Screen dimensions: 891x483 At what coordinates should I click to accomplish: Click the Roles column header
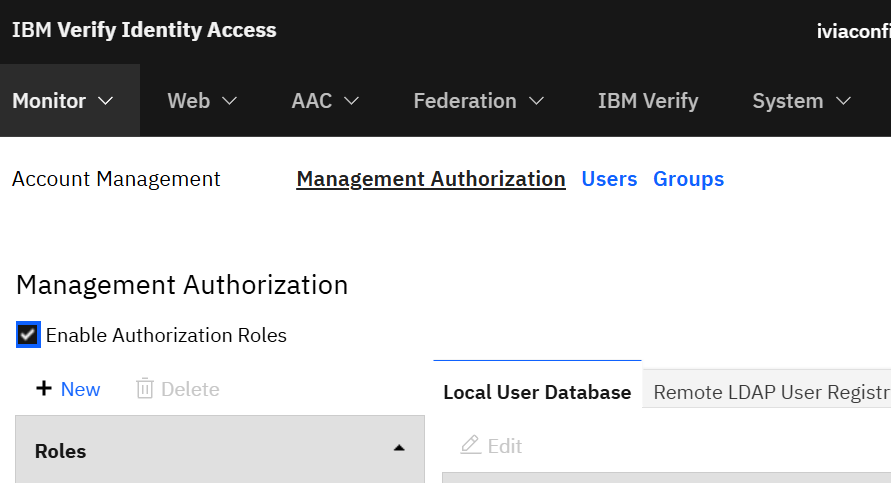click(220, 450)
